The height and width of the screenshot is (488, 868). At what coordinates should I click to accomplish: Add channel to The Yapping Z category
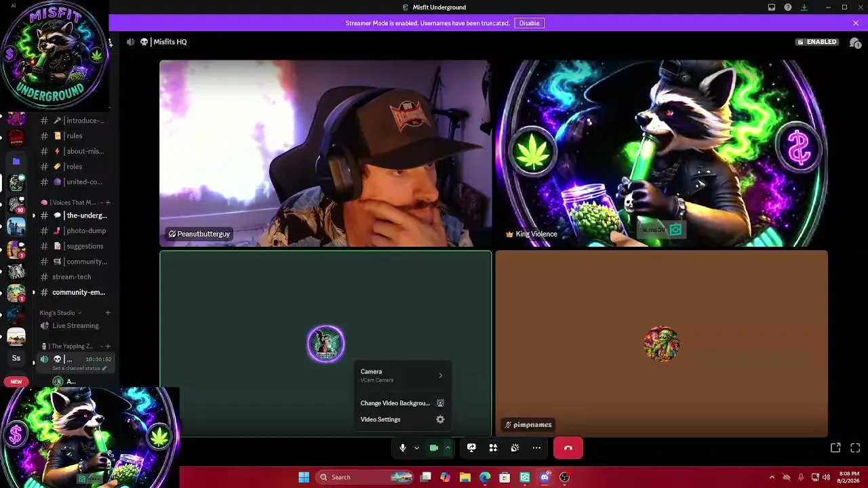(108, 346)
